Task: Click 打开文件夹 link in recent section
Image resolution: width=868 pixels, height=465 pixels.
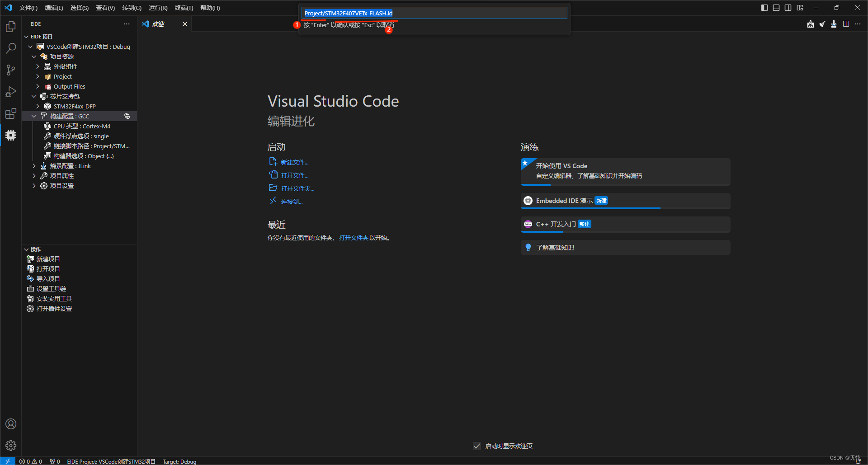Action: [x=354, y=238]
